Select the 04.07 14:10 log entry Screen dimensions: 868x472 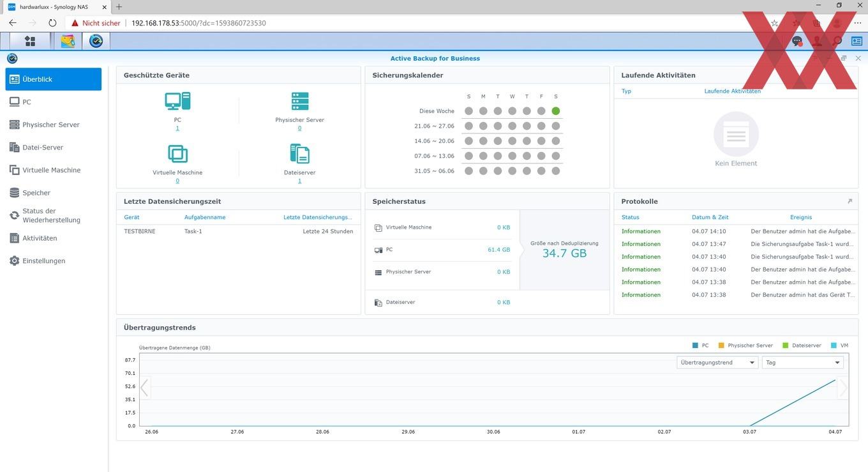point(736,231)
